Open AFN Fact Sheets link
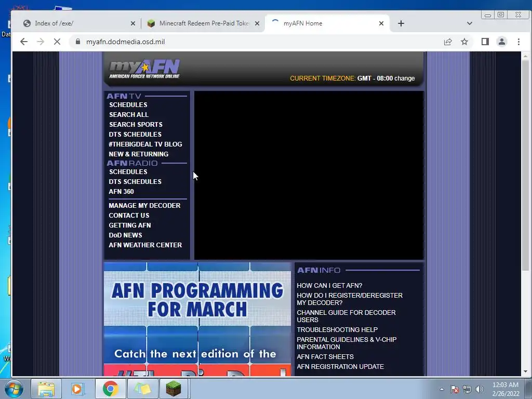 pyautogui.click(x=325, y=357)
